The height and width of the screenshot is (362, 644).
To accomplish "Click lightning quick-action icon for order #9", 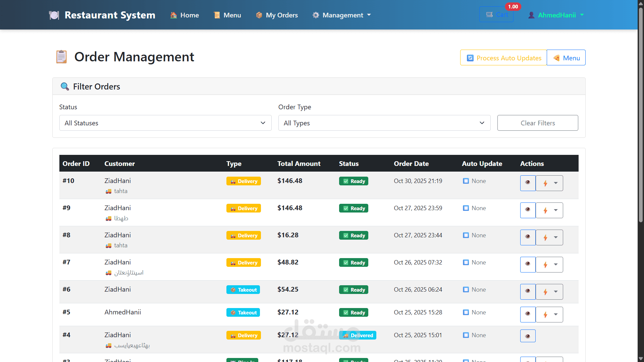I will 545,210.
